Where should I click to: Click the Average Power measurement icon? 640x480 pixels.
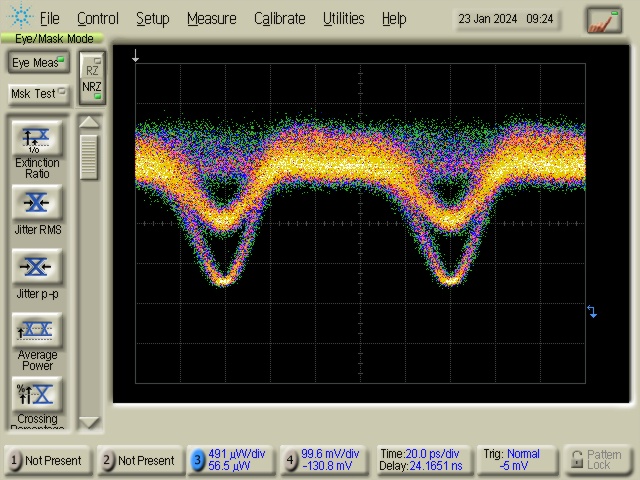pyautogui.click(x=37, y=330)
